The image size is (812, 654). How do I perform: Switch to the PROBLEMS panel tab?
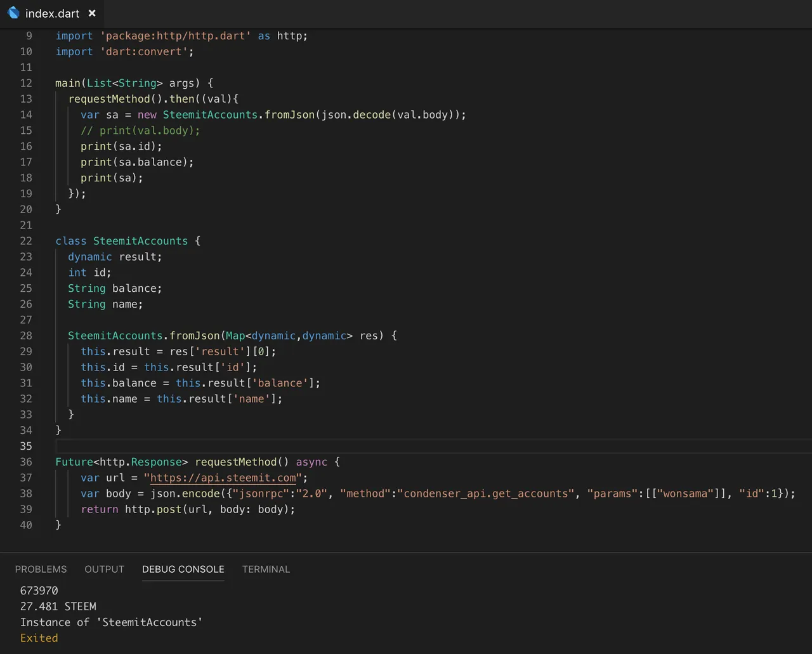point(41,569)
